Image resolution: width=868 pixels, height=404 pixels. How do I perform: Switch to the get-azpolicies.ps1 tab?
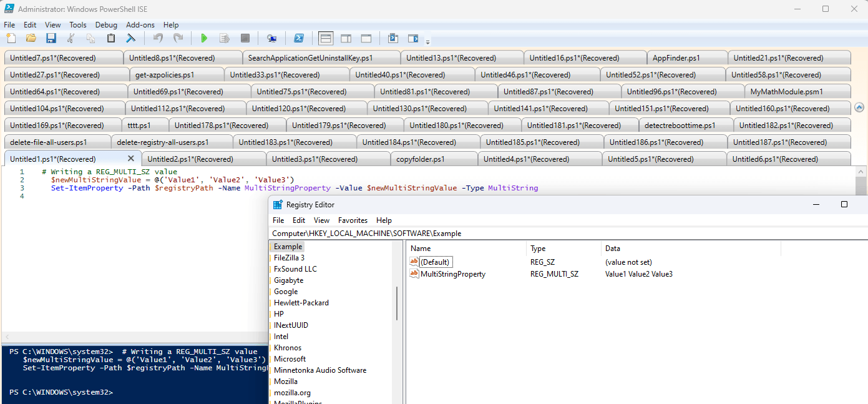(x=177, y=75)
